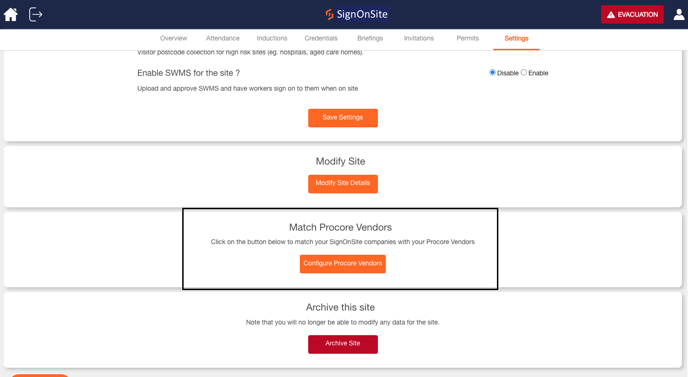
Task: Go to the home page icon
Action: click(11, 14)
